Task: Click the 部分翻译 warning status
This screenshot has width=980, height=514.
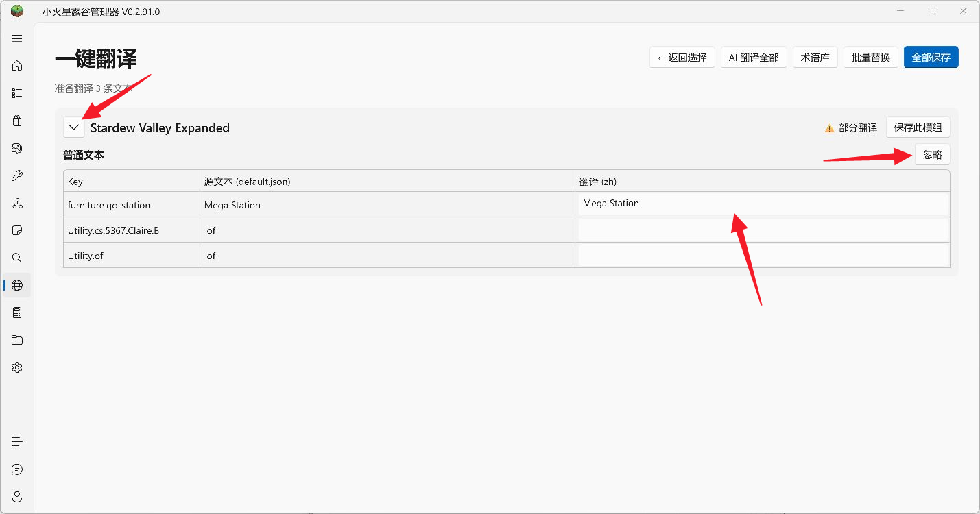Action: 851,127
